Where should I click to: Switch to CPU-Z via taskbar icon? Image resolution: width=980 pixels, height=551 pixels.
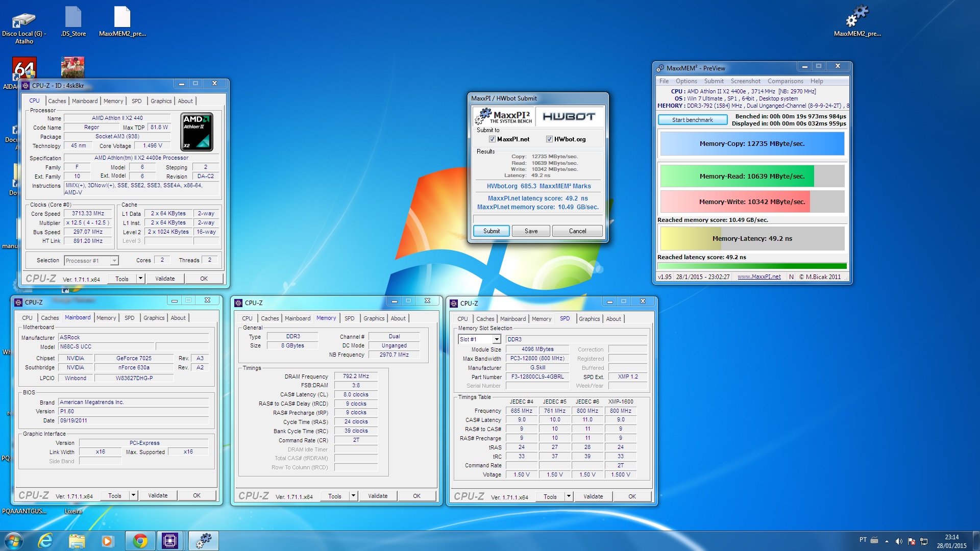coord(170,541)
